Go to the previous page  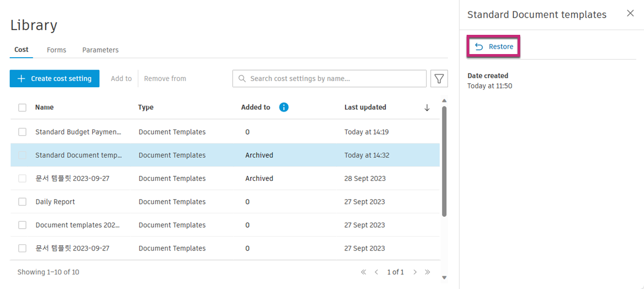376,272
